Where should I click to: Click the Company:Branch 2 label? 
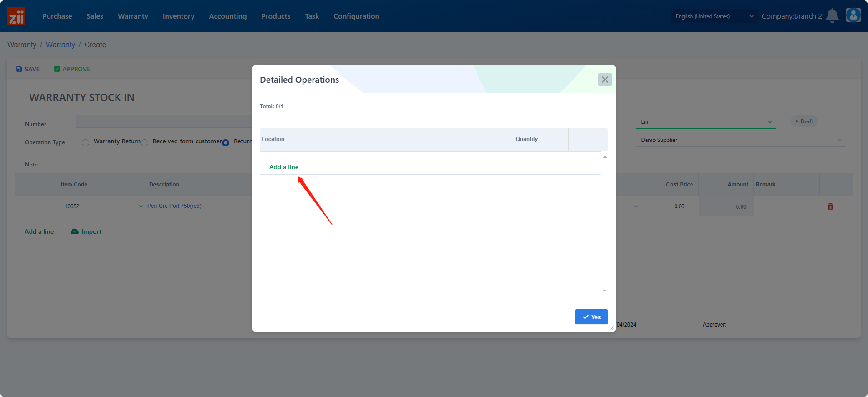[x=792, y=16]
